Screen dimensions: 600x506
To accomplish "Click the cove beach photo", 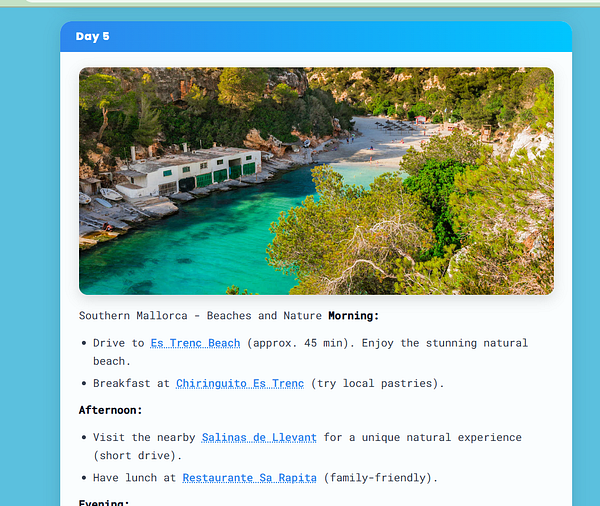I will (316, 181).
